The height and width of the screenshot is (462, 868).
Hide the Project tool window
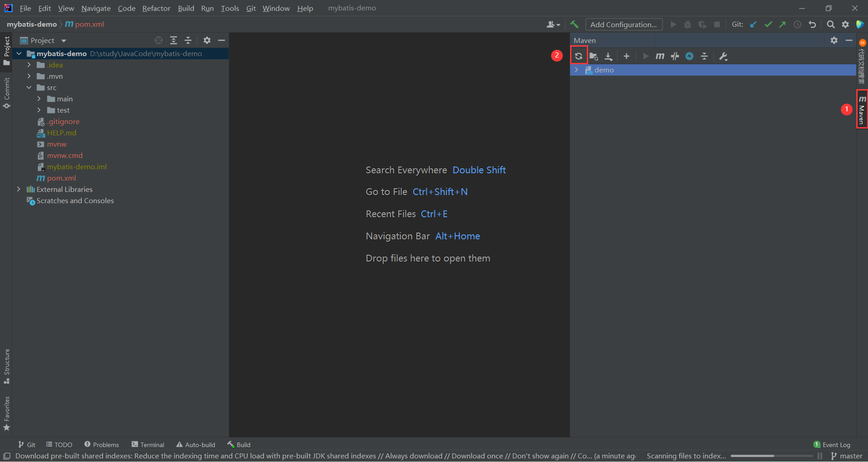[222, 40]
